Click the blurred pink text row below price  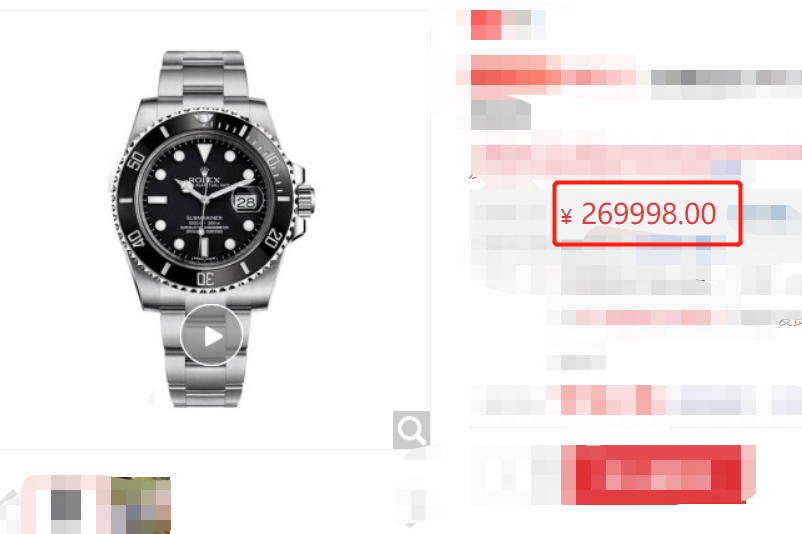(x=643, y=318)
